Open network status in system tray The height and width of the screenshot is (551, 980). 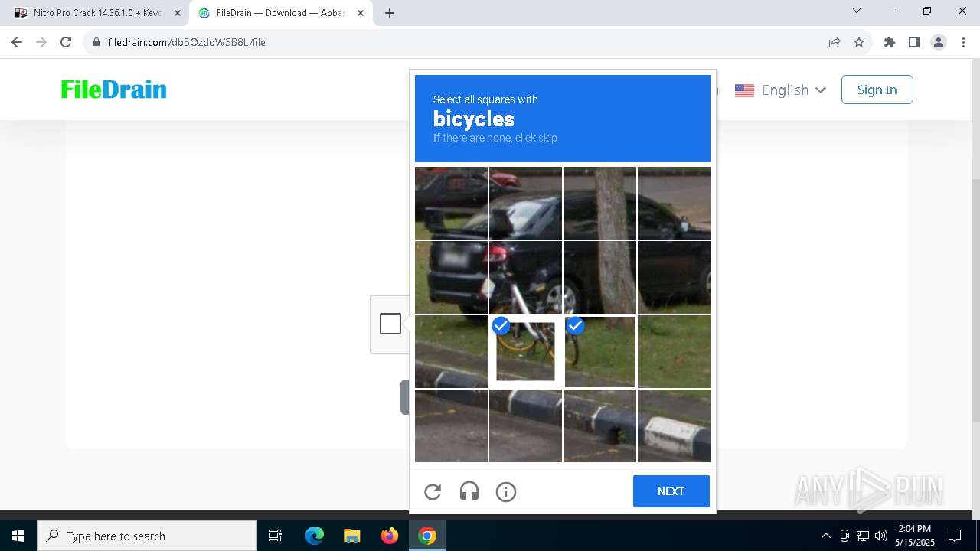(863, 536)
